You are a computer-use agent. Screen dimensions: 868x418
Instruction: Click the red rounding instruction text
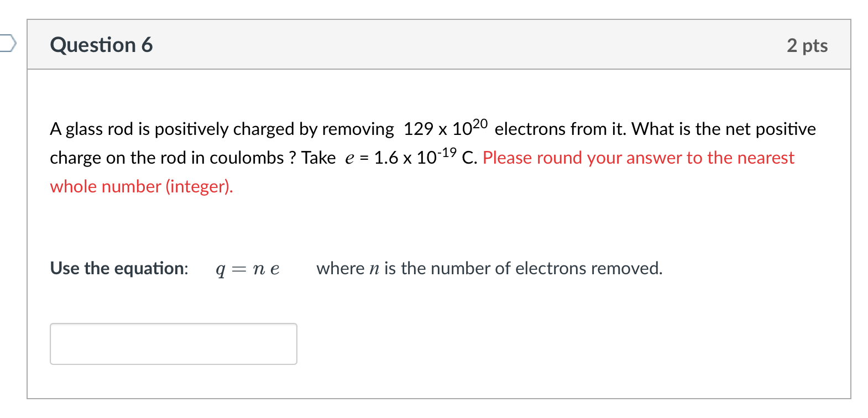tap(637, 158)
